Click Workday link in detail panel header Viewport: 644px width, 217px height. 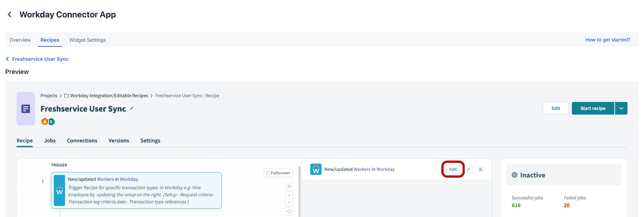386,170
